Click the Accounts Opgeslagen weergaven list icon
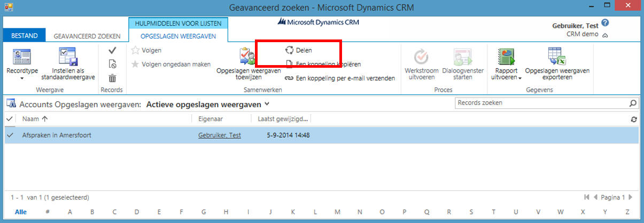This screenshot has height=223, width=644. (10, 104)
